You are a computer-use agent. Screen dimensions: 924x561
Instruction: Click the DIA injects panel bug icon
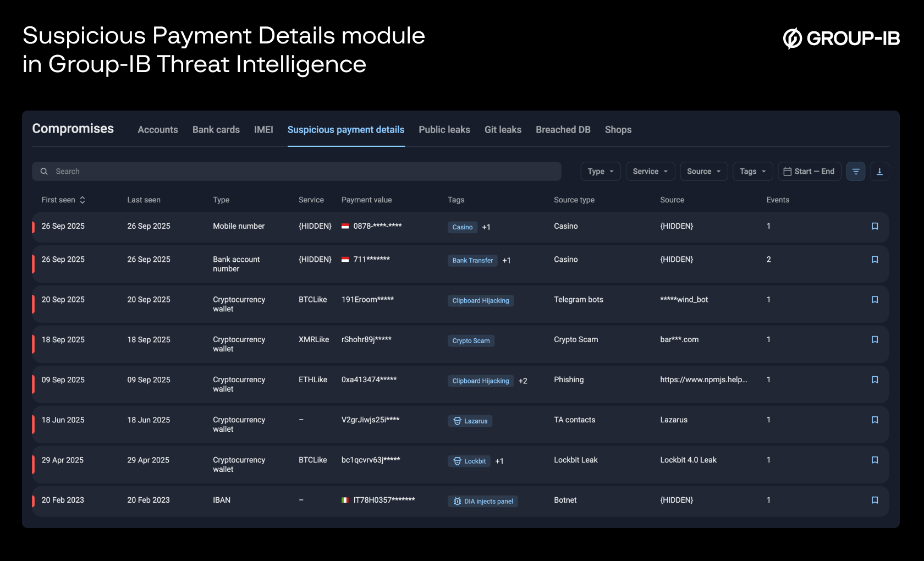tap(457, 501)
